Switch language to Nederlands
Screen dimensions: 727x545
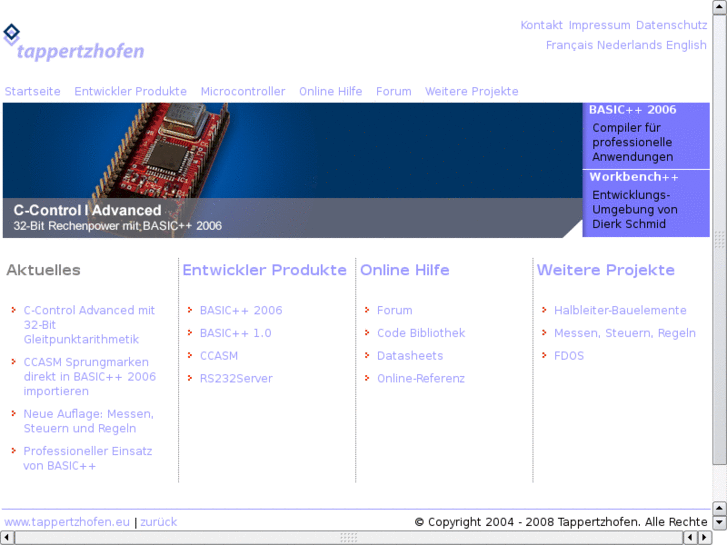(x=629, y=45)
